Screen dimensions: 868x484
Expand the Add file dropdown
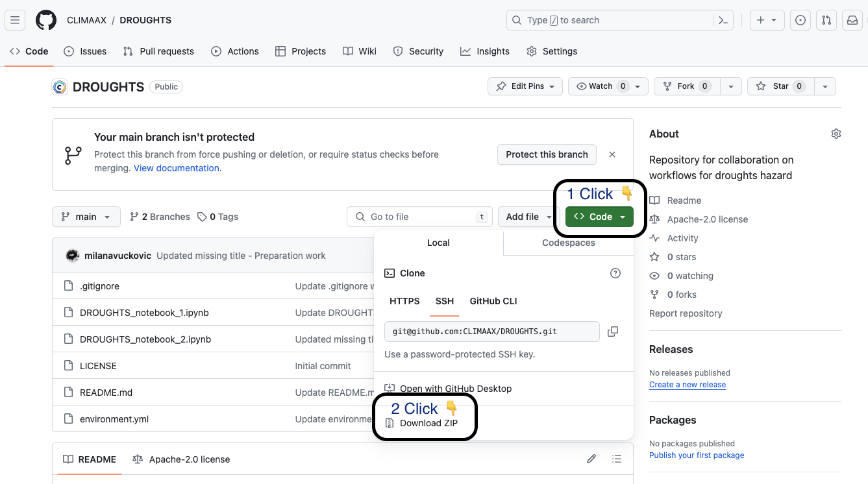pyautogui.click(x=529, y=217)
